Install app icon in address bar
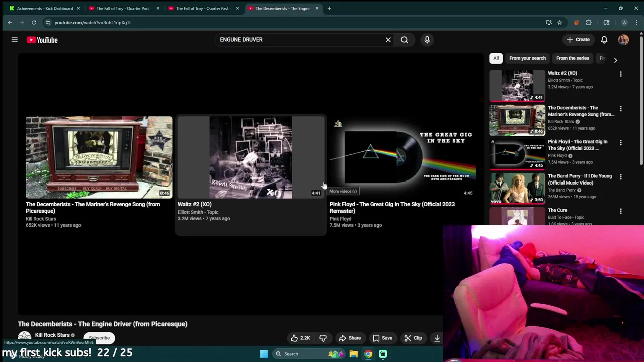The height and width of the screenshot is (362, 644). pyautogui.click(x=549, y=22)
